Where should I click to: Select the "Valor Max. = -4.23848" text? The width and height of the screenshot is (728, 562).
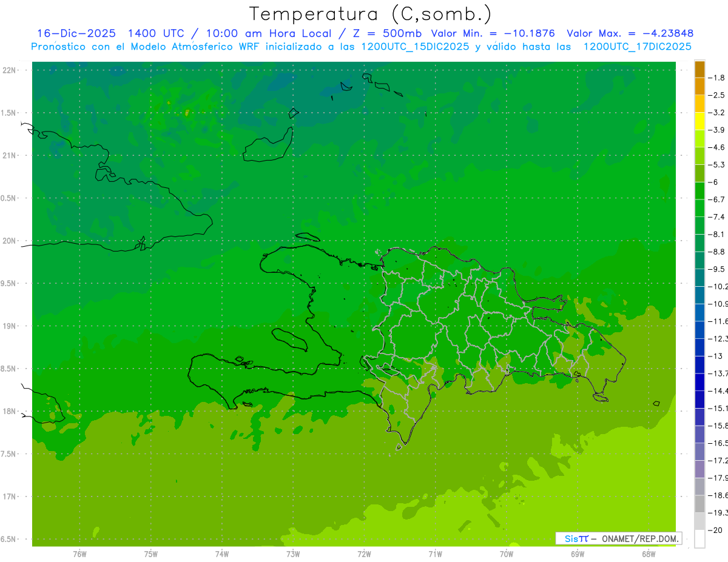[630, 33]
